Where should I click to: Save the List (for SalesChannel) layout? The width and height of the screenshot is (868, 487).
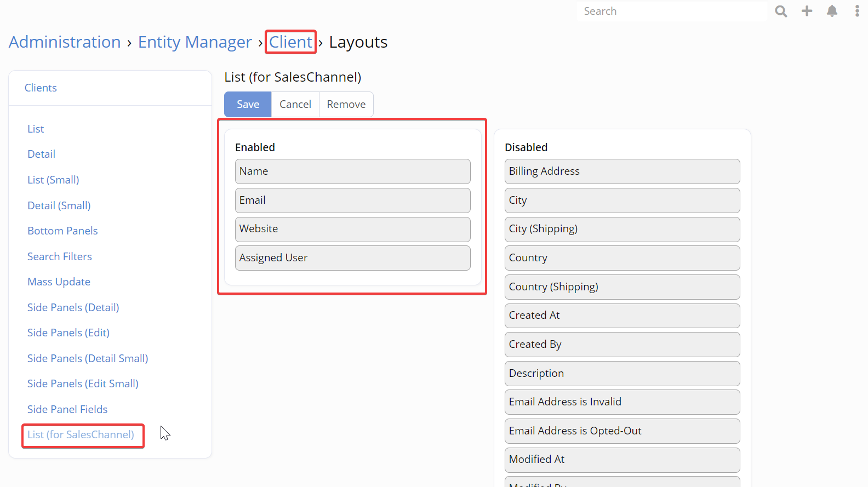pos(248,104)
